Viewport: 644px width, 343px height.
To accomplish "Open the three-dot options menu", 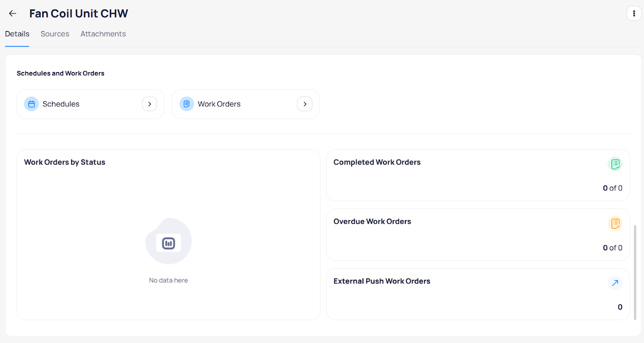I will tap(634, 13).
